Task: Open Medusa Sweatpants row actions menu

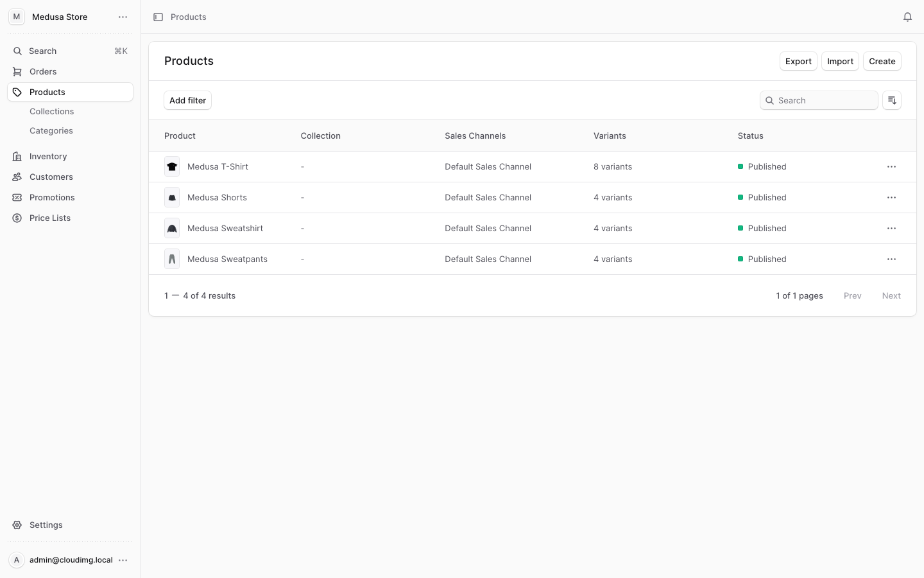Action: click(891, 259)
